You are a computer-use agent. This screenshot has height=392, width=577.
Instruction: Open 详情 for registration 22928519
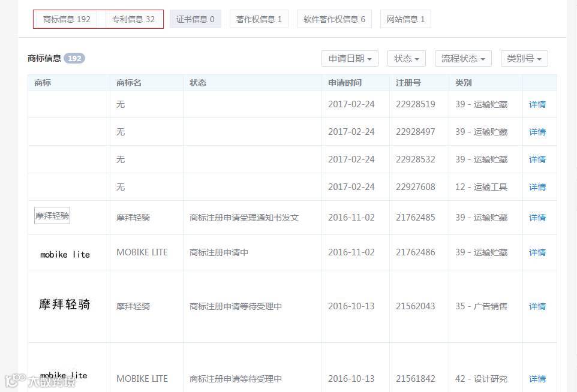pyautogui.click(x=537, y=104)
